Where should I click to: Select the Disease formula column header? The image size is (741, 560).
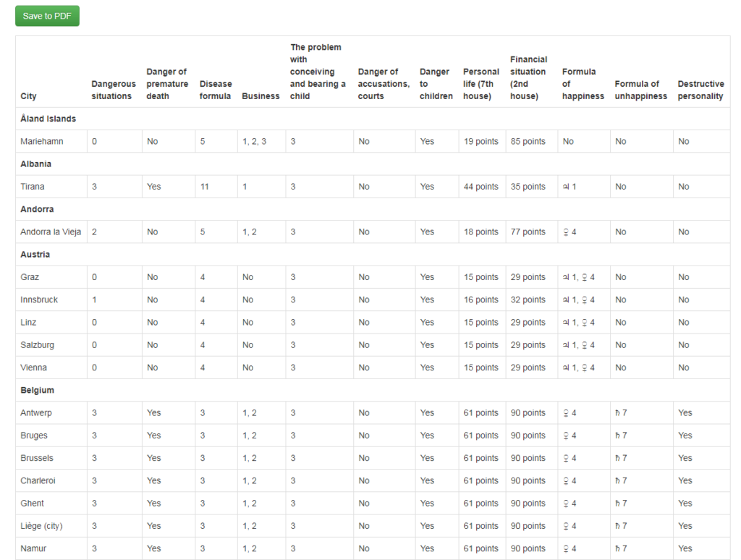(x=215, y=90)
